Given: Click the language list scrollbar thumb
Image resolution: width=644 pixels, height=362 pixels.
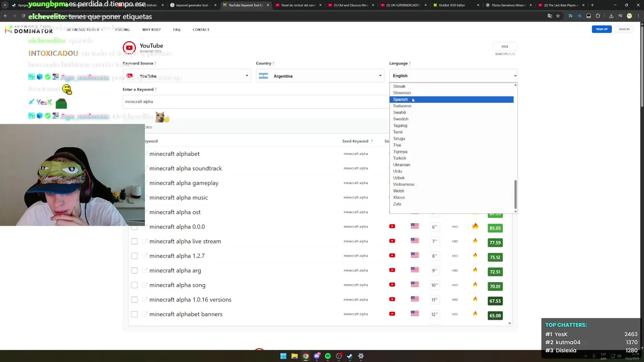Looking at the screenshot, I should click(x=515, y=194).
